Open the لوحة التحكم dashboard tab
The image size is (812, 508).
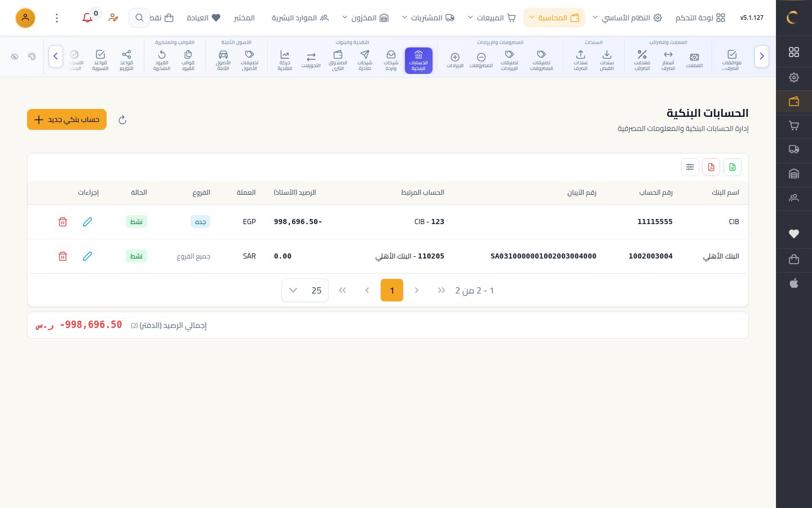[x=700, y=18]
